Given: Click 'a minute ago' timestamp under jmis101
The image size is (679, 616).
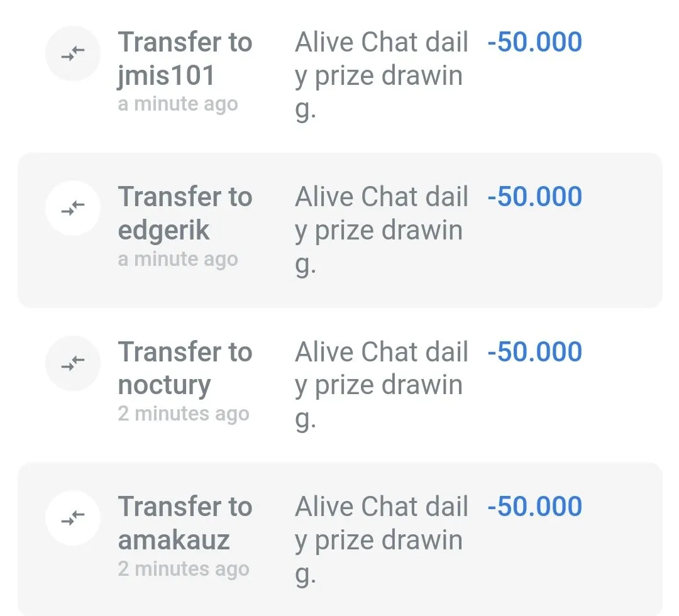Looking at the screenshot, I should (x=178, y=104).
